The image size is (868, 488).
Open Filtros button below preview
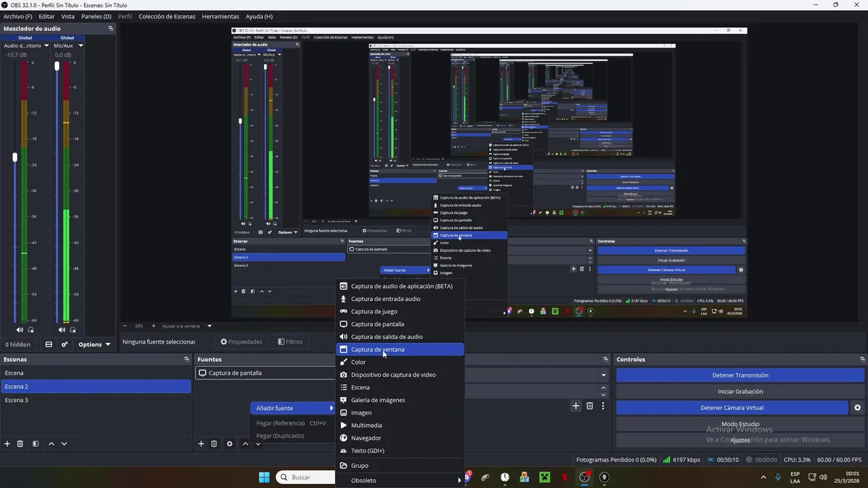(x=290, y=342)
